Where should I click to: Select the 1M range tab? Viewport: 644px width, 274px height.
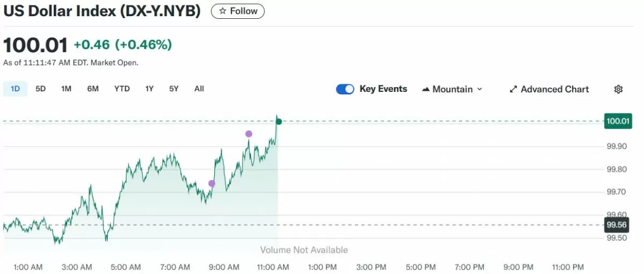pyautogui.click(x=66, y=89)
